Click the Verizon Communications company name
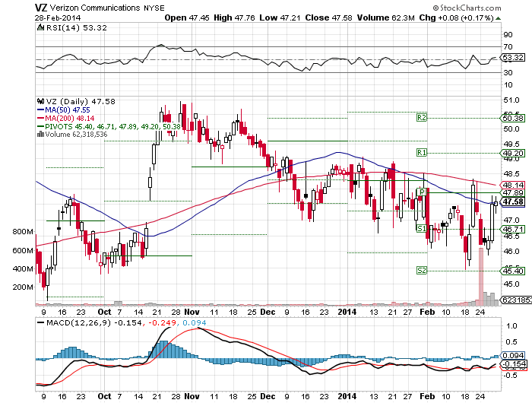 pos(95,8)
